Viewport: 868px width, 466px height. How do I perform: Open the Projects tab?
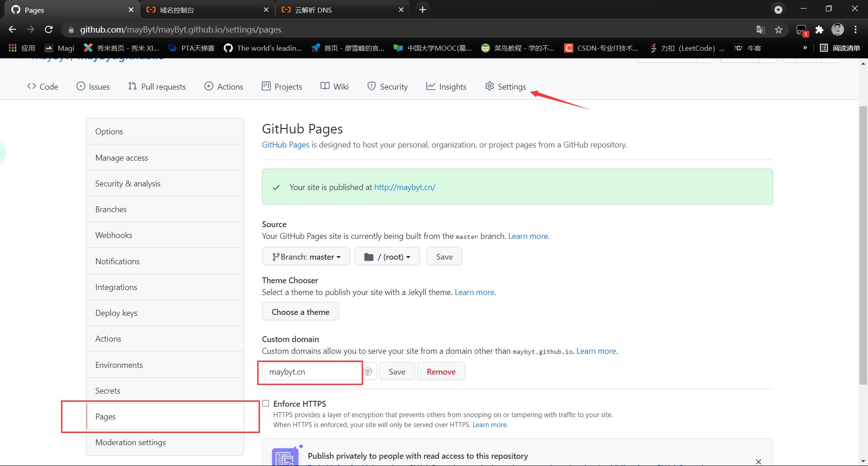pyautogui.click(x=282, y=86)
